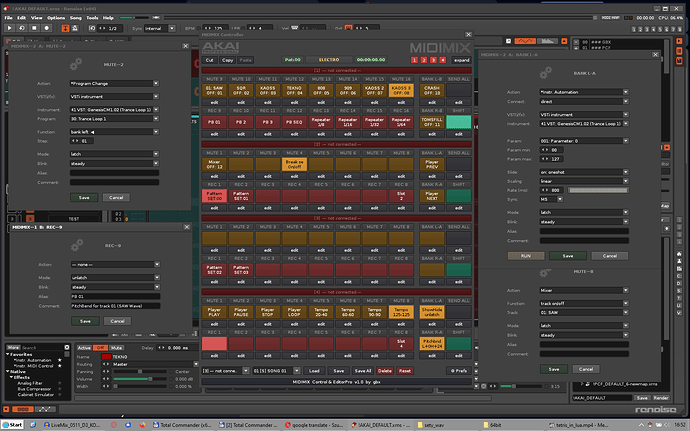The image size is (690, 431).
Task: Toggle the bright green SHIFT pad in section 1
Action: click(459, 122)
